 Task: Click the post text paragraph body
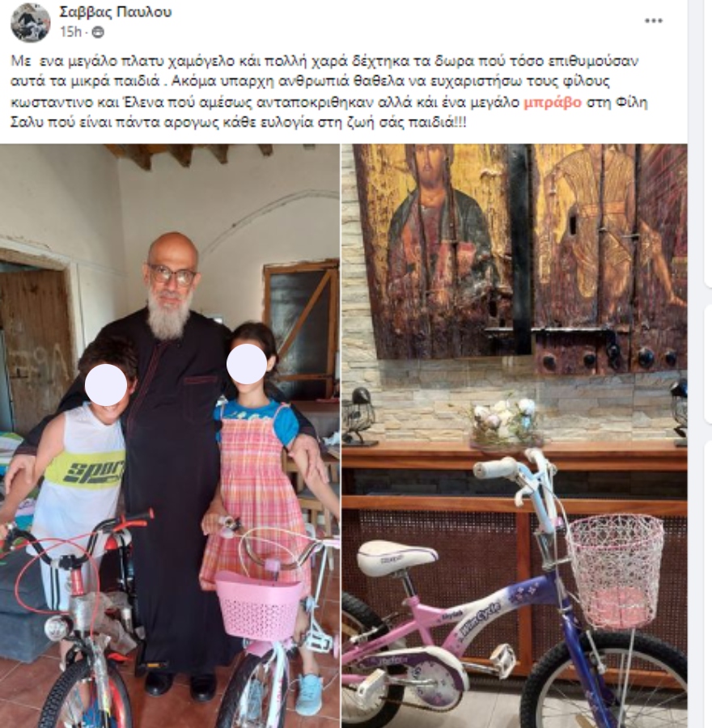point(328,92)
